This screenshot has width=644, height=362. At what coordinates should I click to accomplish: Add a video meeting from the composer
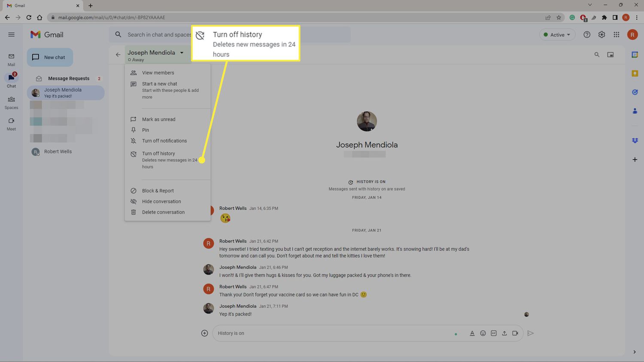(x=515, y=333)
